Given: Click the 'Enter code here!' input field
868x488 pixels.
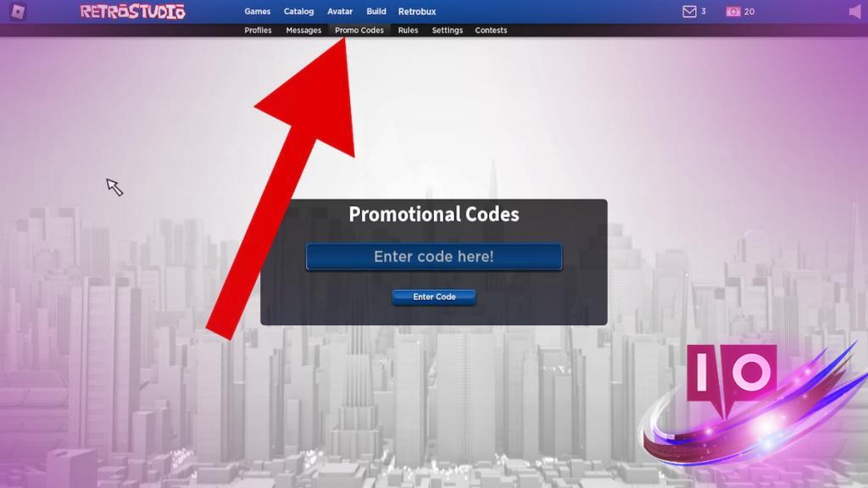Looking at the screenshot, I should 434,257.
